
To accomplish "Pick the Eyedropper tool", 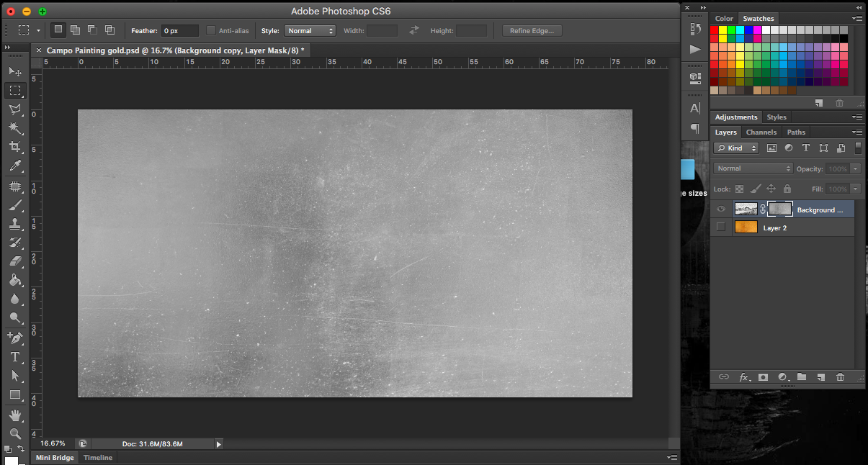I will (16, 166).
